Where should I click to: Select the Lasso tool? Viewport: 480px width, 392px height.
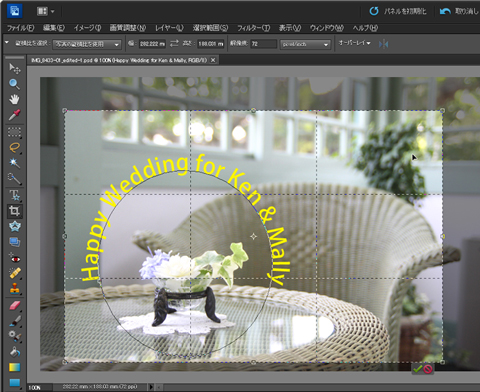(x=14, y=147)
